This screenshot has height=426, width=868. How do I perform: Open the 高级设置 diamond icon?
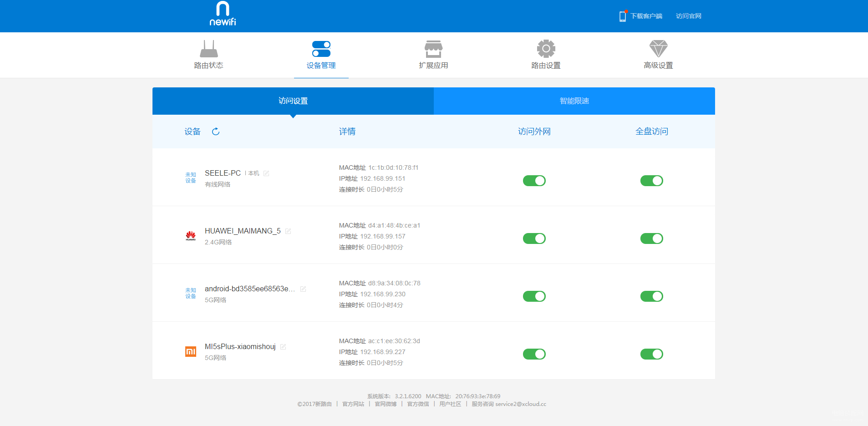658,49
